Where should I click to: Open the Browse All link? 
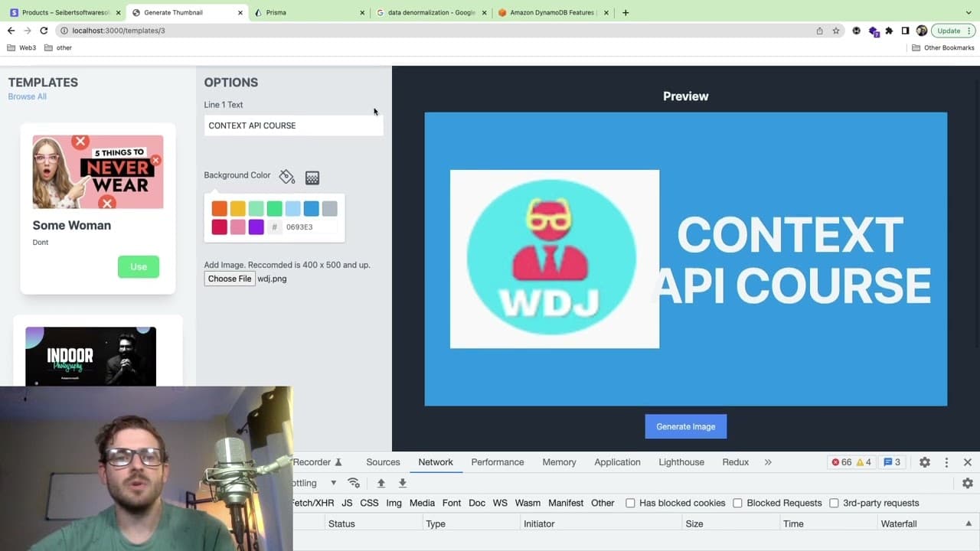tap(28, 96)
